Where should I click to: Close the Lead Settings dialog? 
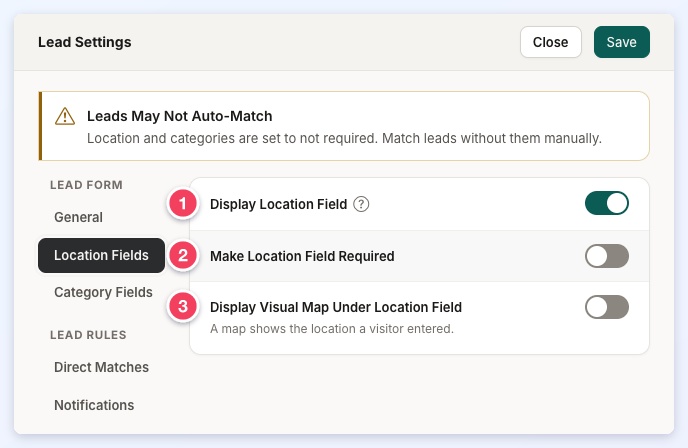(x=551, y=42)
